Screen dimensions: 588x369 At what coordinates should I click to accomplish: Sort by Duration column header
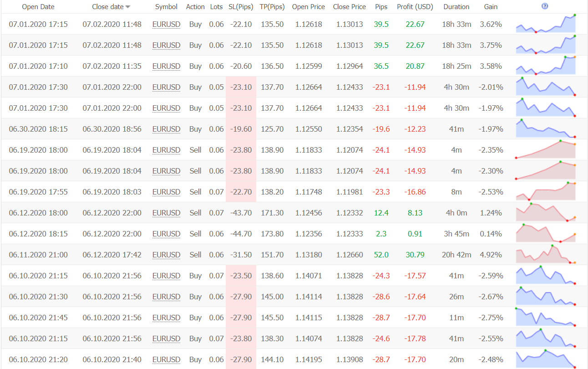pyautogui.click(x=456, y=7)
